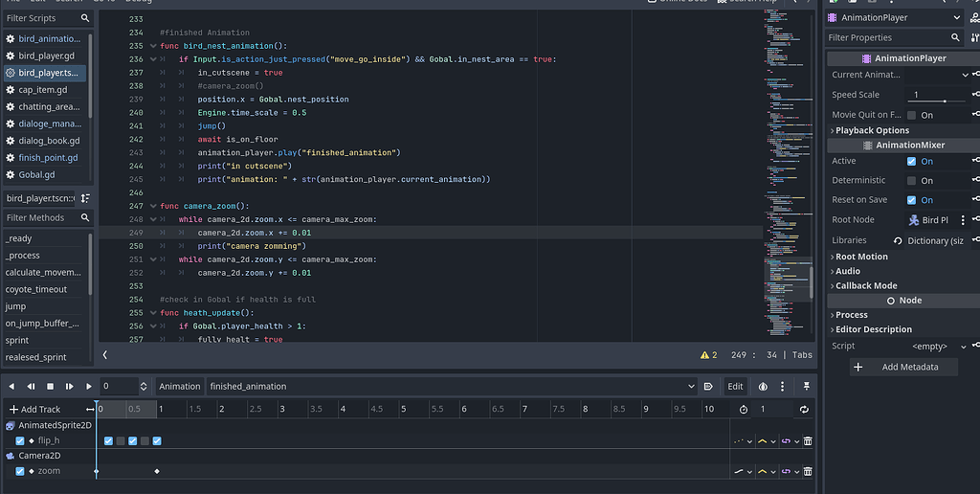Disable the zoom track
This screenshot has height=494, width=980.
point(20,471)
